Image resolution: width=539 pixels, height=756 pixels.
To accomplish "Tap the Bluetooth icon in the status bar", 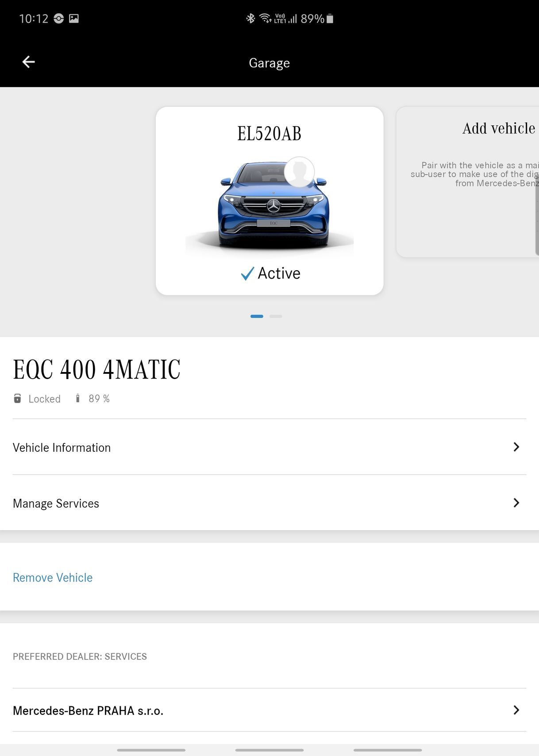I will (250, 18).
